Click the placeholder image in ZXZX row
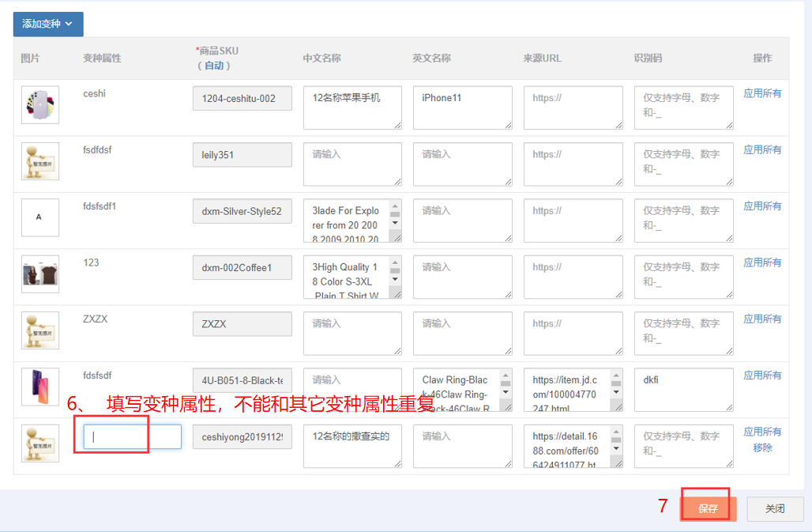Screen dimensions: 812x532 [39, 330]
